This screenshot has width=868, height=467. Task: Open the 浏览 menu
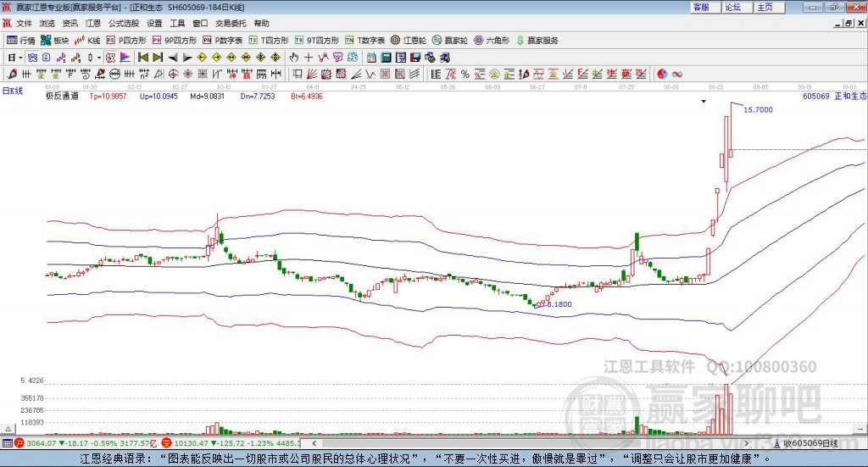pos(47,23)
